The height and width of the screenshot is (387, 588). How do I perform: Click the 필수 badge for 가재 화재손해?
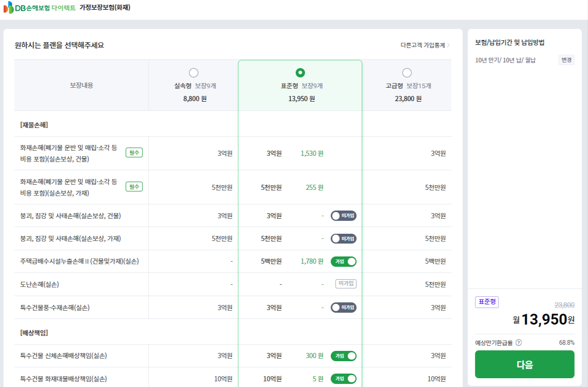click(x=134, y=187)
